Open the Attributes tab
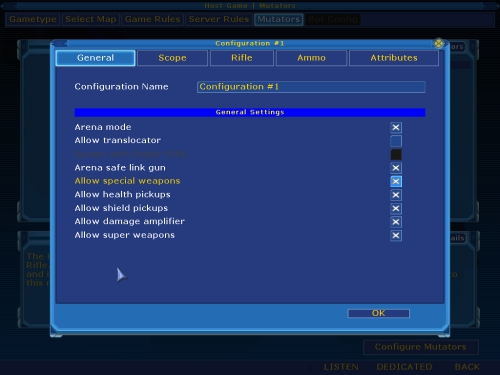The height and width of the screenshot is (375, 500). pos(394,58)
